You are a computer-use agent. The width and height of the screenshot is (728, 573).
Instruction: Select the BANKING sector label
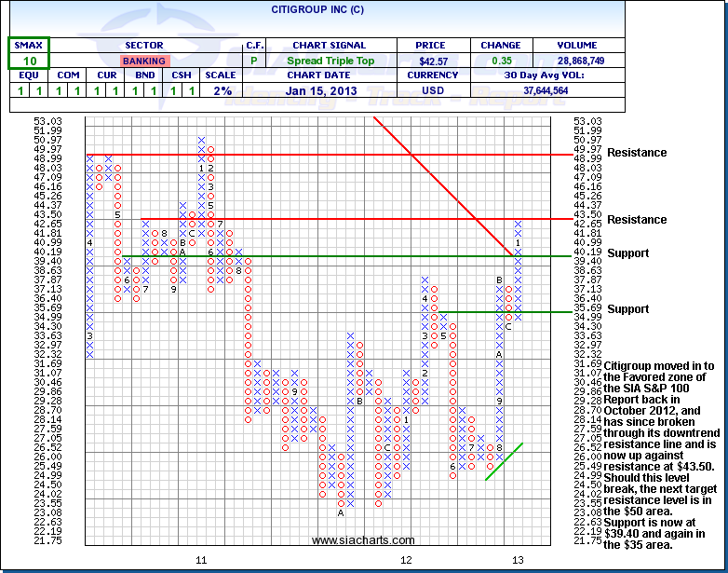coord(145,61)
